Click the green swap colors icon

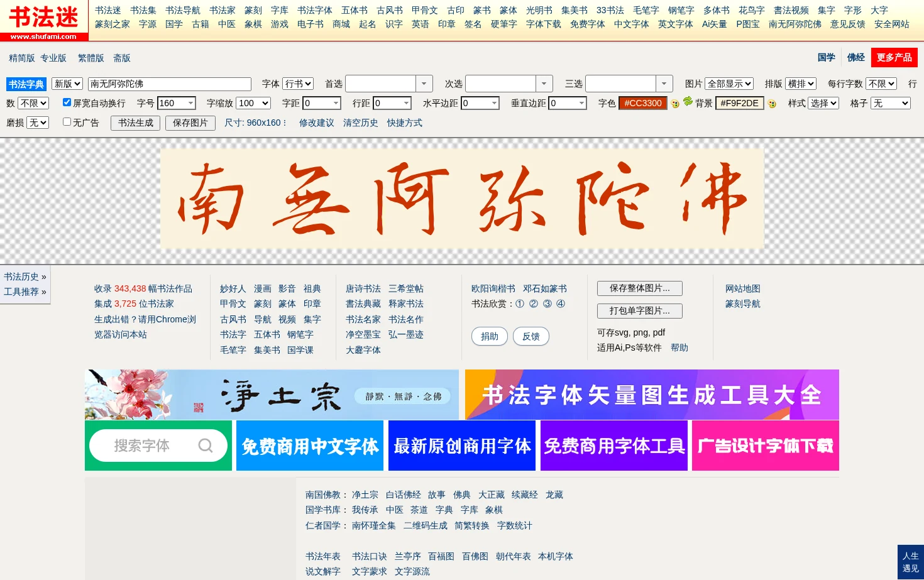click(x=688, y=101)
